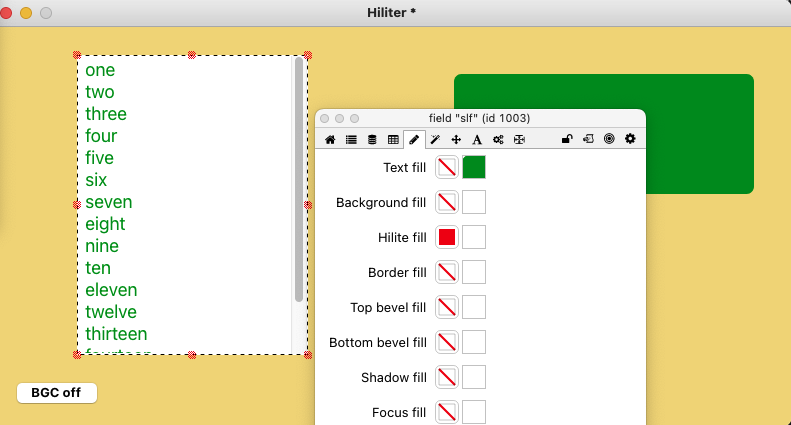Select the 'seven' line in the list

(109, 202)
